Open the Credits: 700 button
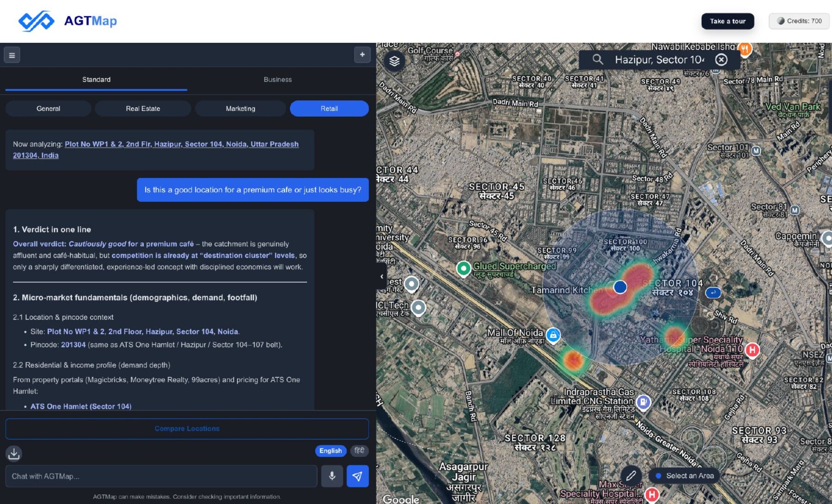This screenshot has width=832, height=504. [x=799, y=21]
